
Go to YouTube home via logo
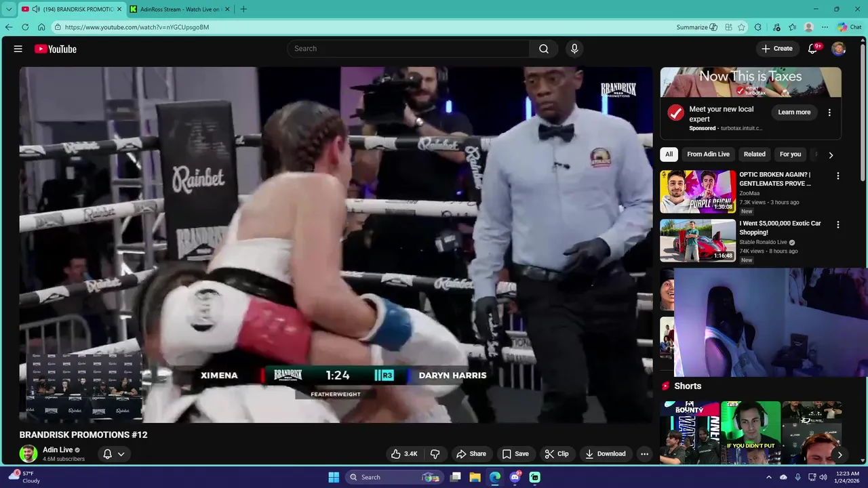point(56,49)
